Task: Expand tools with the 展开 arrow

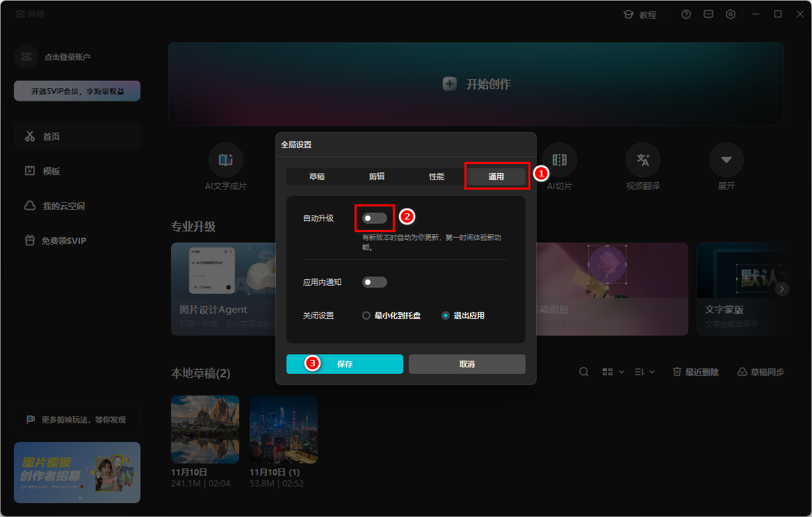Action: pos(726,161)
